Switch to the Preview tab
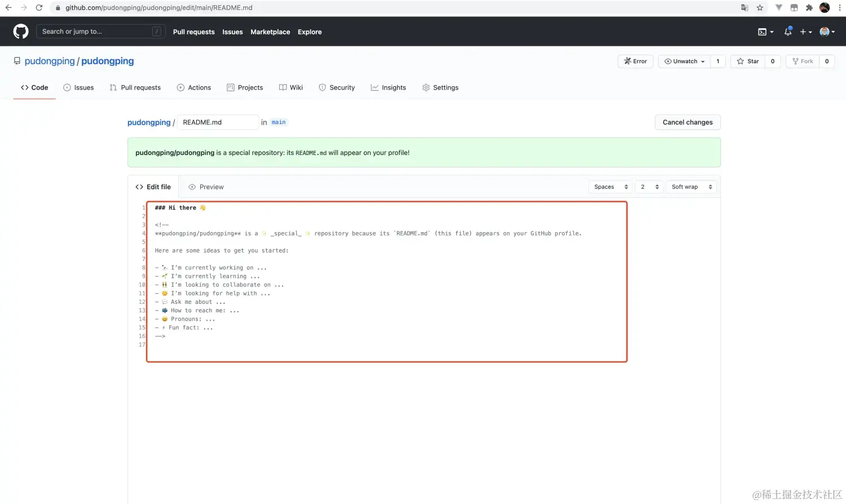Screen dimensions: 846x504 click(x=206, y=187)
